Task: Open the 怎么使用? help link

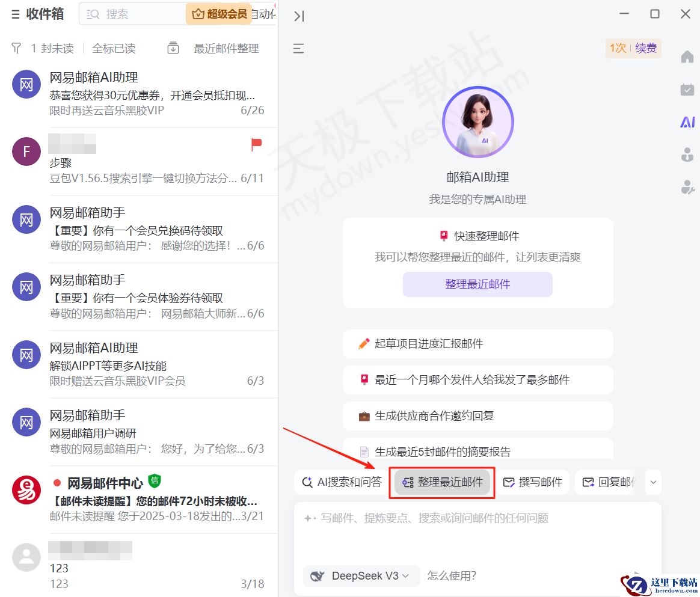Action: [452, 575]
